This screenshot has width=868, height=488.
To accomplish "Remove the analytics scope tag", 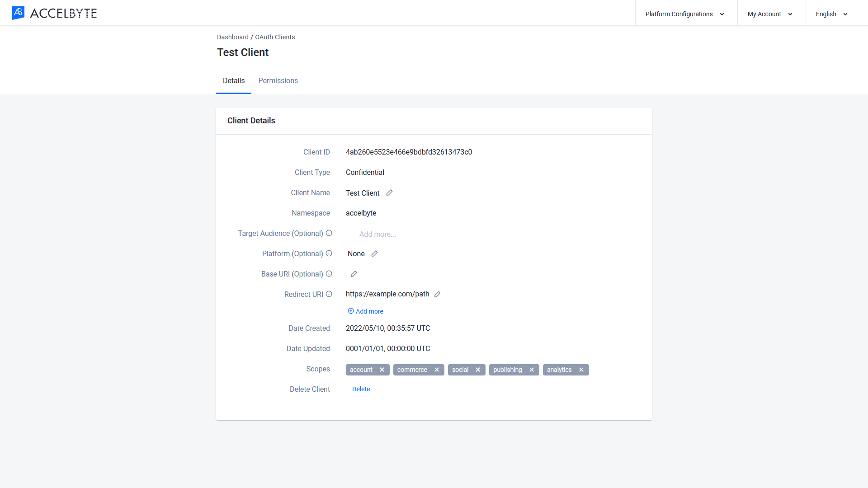I will (x=581, y=370).
